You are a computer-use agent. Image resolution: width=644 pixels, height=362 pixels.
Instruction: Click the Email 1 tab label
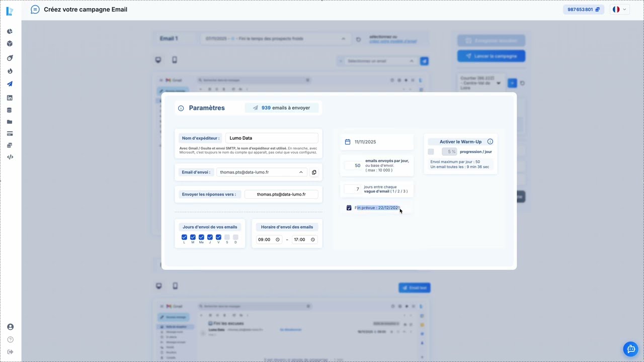coord(169,39)
